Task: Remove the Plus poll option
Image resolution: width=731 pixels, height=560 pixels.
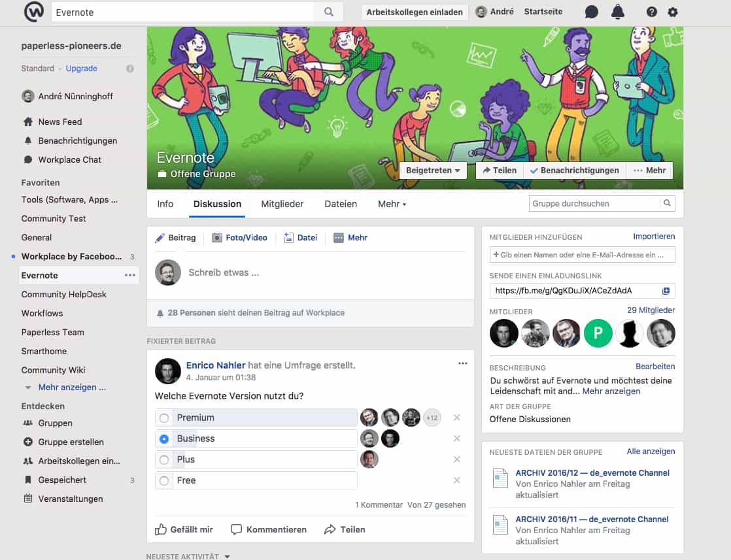Action: (x=457, y=459)
